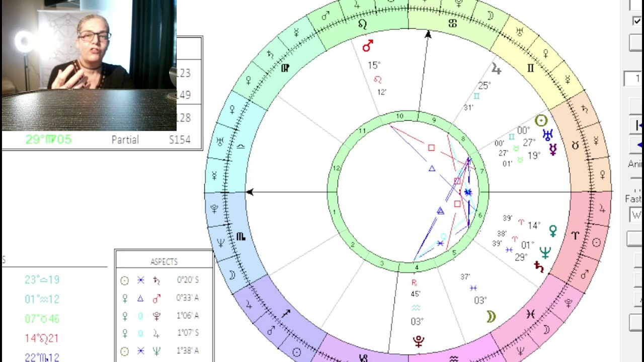This screenshot has height=362, width=644.
Task: Click the blue 22° Scorpio 12 position value
Action: pyautogui.click(x=42, y=357)
